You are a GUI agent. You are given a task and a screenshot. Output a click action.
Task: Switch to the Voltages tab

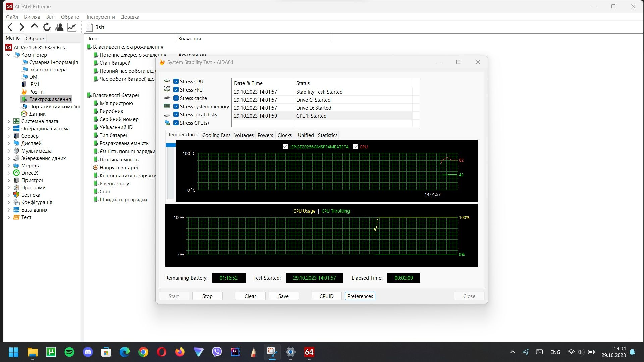(244, 135)
